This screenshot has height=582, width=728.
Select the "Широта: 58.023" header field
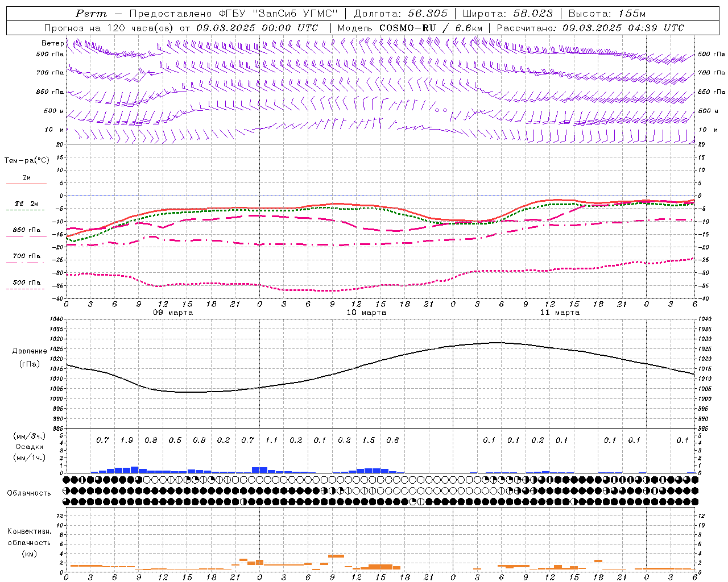(508, 14)
